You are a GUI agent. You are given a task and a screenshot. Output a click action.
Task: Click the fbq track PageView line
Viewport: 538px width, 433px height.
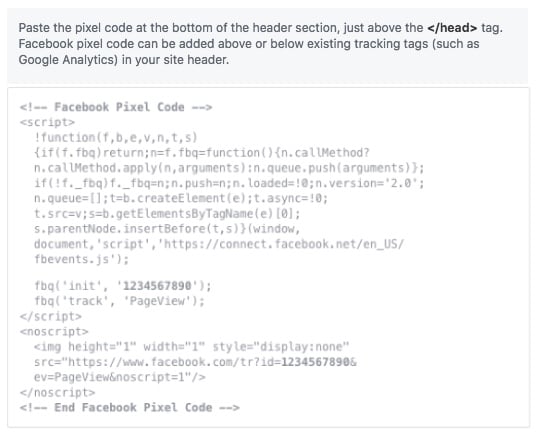(119, 301)
